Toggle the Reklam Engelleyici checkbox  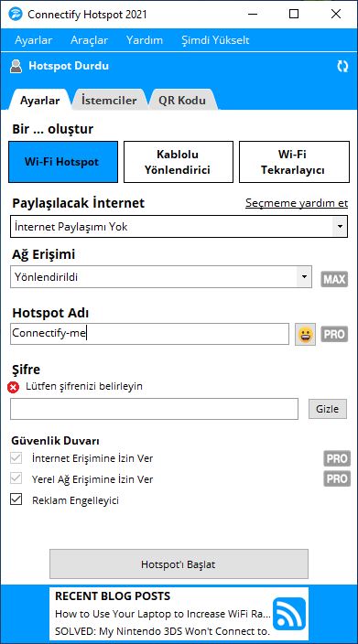pos(16,499)
